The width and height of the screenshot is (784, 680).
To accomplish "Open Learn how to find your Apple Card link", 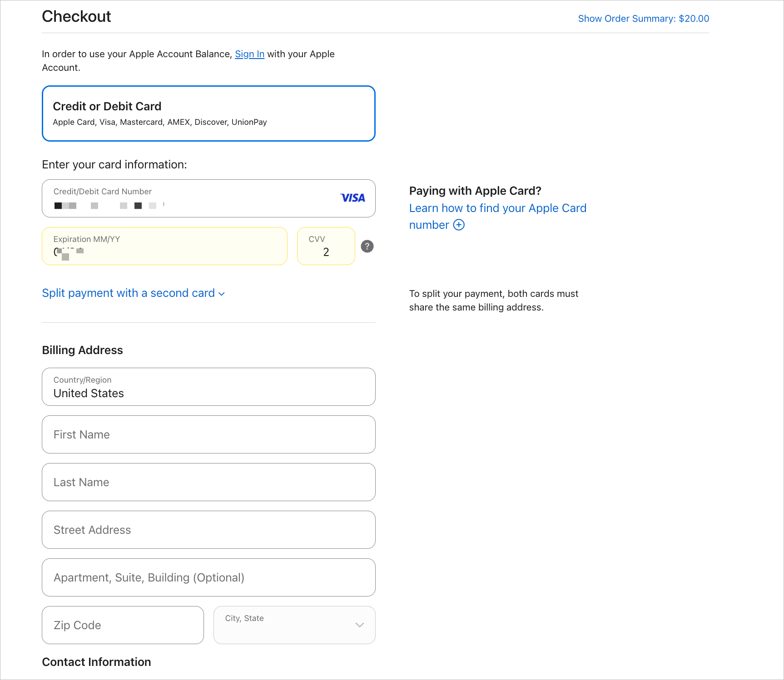I will tap(498, 216).
